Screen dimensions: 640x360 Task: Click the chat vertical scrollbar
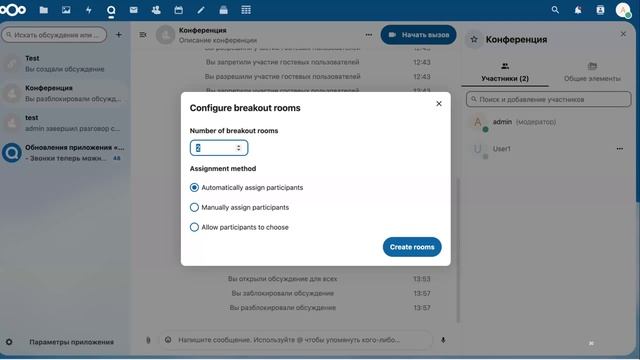click(458, 250)
